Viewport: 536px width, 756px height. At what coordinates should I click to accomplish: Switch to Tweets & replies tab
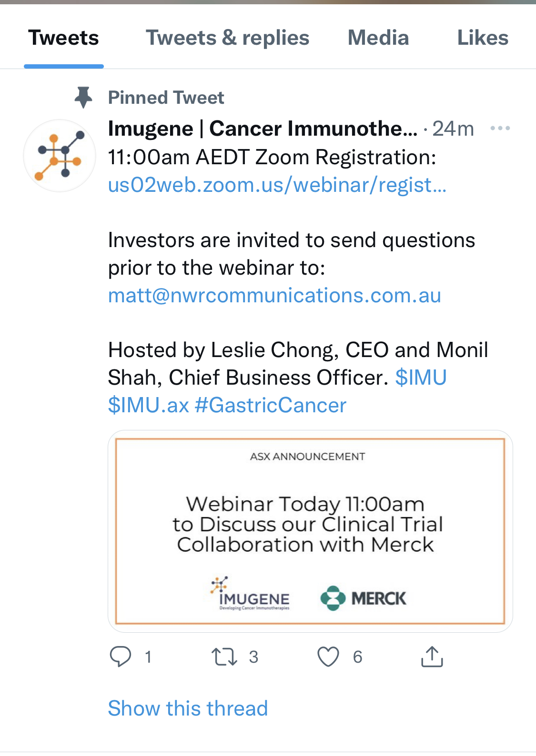[x=227, y=38]
